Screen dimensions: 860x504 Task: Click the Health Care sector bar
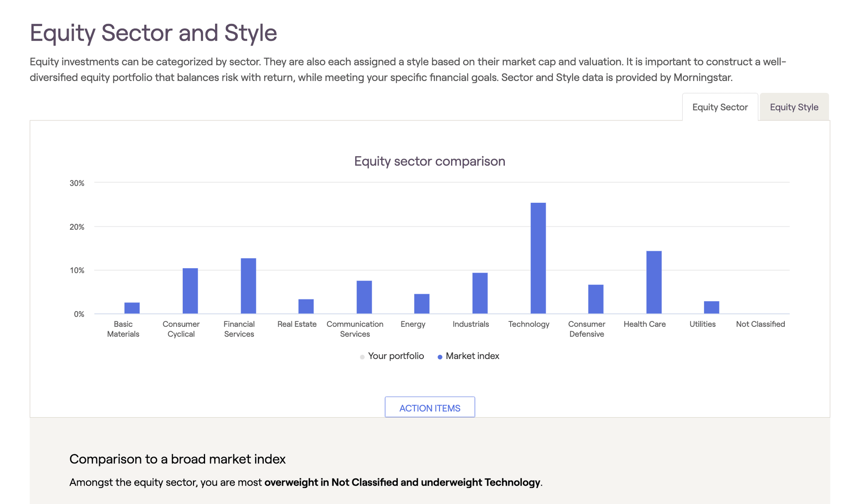point(654,282)
